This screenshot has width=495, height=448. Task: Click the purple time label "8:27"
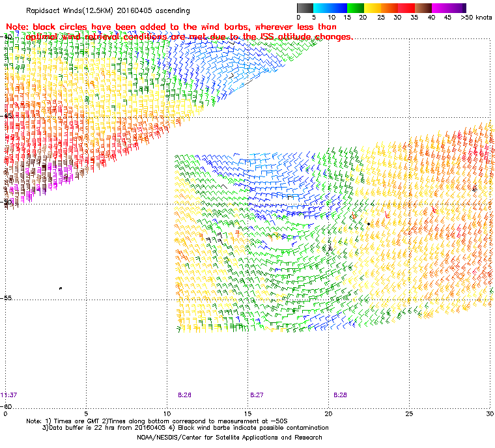point(257,395)
